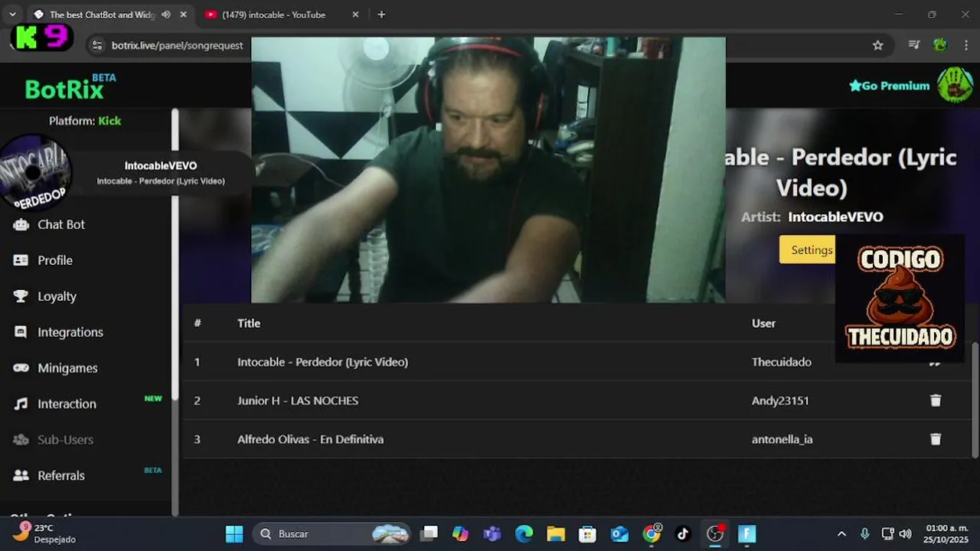980x551 pixels.
Task: Open the Minigames menu item
Action: click(67, 368)
